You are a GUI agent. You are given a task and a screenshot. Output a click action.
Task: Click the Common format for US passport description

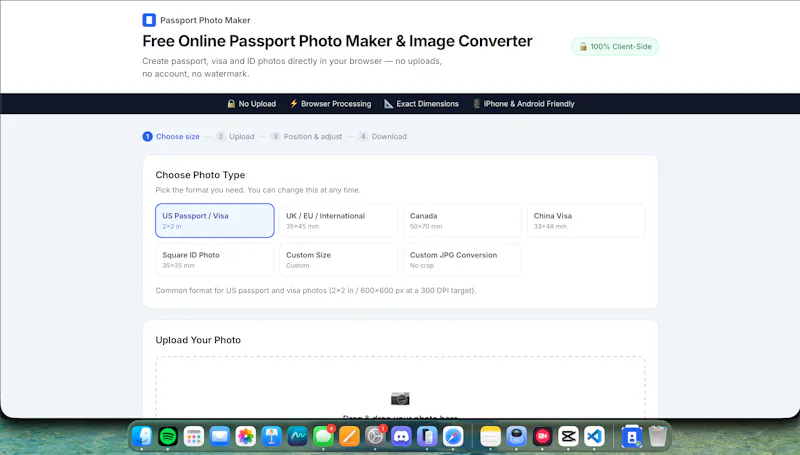pyautogui.click(x=316, y=290)
